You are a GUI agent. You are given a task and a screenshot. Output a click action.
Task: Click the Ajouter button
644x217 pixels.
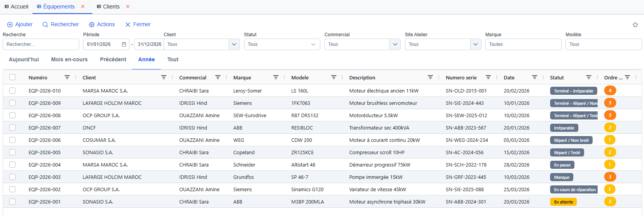coord(20,24)
